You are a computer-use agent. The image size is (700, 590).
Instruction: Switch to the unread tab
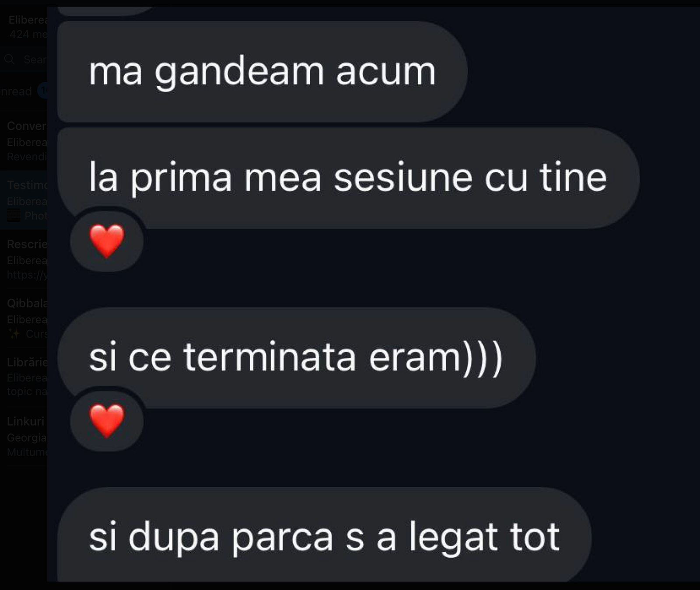coord(16,91)
